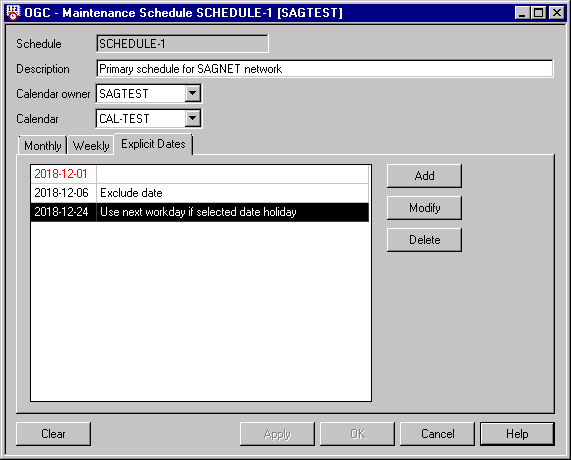Click the SAGTEST calendar owner combo box

(x=149, y=94)
